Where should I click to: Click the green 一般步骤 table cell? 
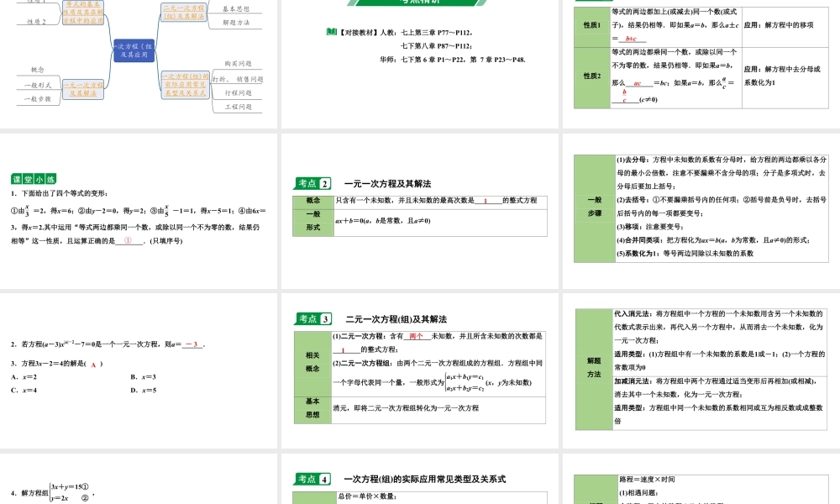593,207
